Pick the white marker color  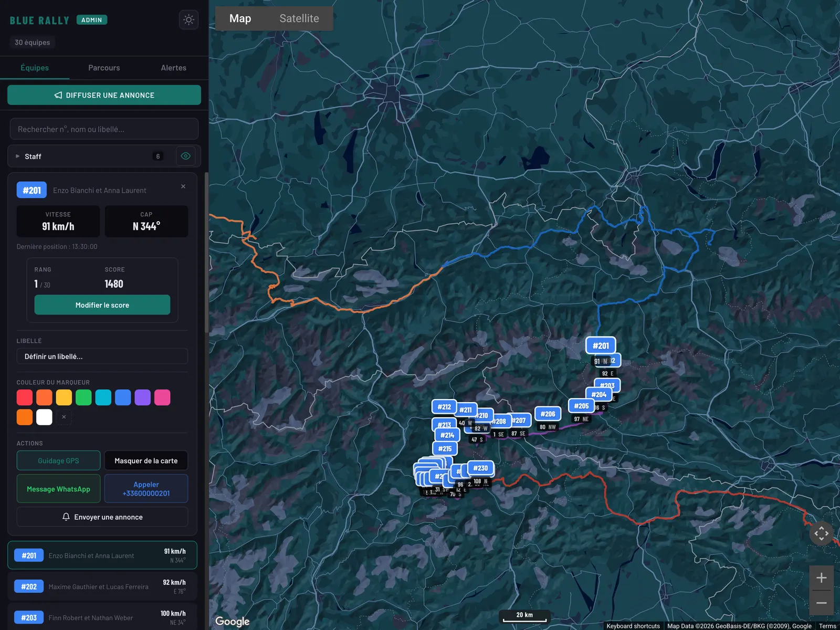44,417
